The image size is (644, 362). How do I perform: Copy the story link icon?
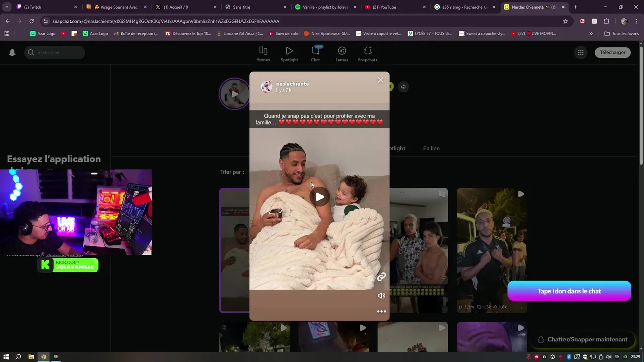click(381, 277)
